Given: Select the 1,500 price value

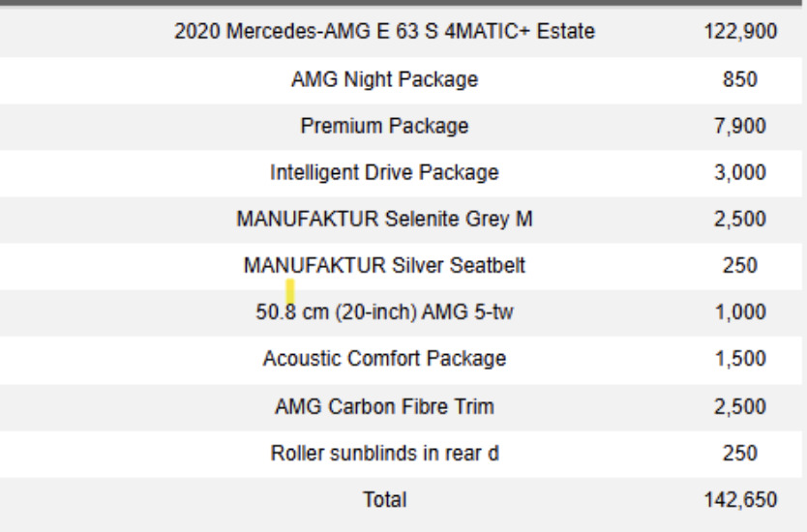Looking at the screenshot, I should (740, 359).
